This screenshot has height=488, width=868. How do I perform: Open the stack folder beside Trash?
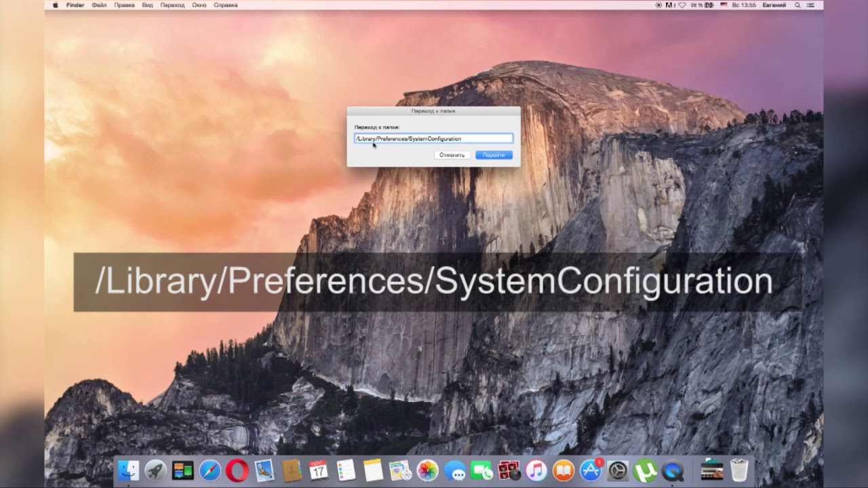point(711,470)
